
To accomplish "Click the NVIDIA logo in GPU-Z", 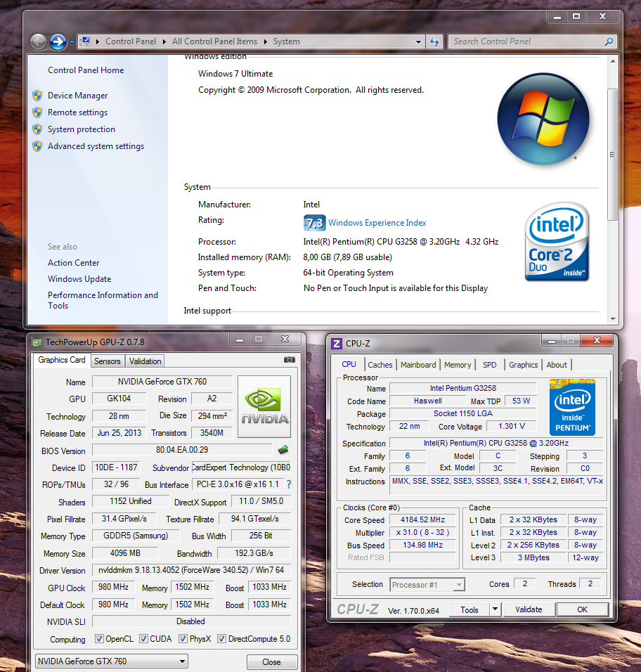I will pos(264,407).
